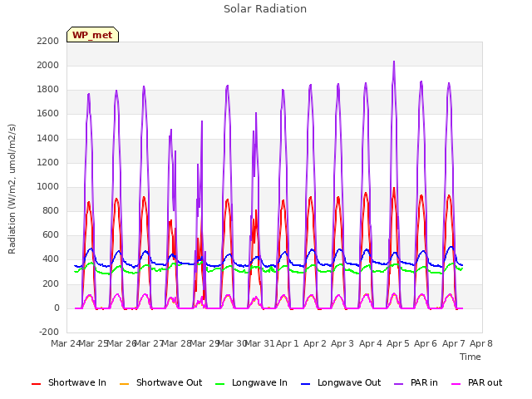Click the Mar 28 x-axis label
Image resolution: width=532 pixels, height=399 pixels.
[177, 343]
